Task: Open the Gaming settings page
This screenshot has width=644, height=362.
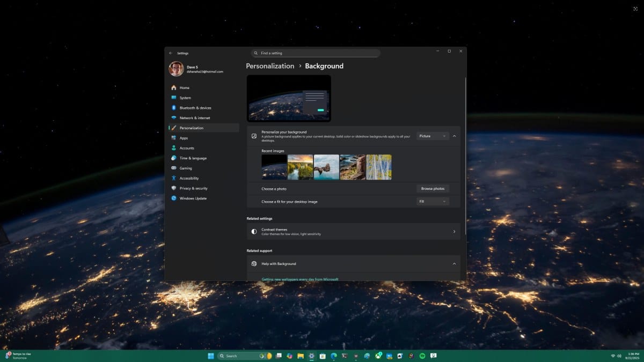Action: coord(184,168)
